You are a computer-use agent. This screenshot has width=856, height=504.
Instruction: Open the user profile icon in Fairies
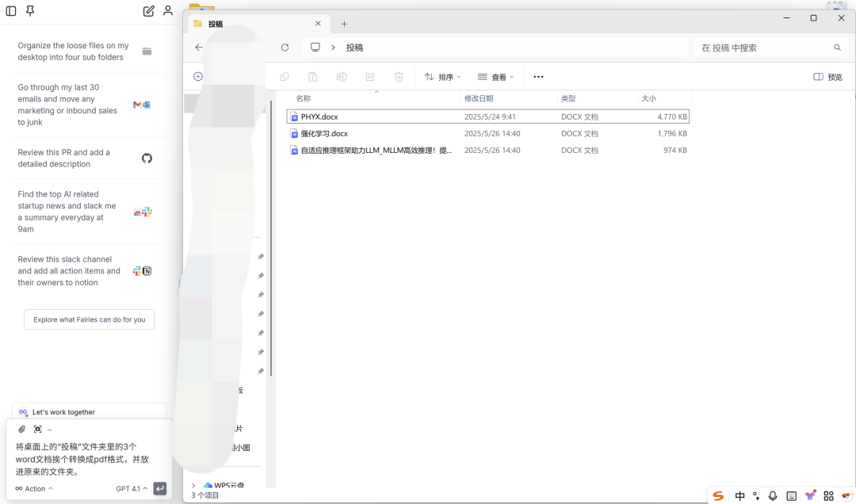(x=168, y=11)
